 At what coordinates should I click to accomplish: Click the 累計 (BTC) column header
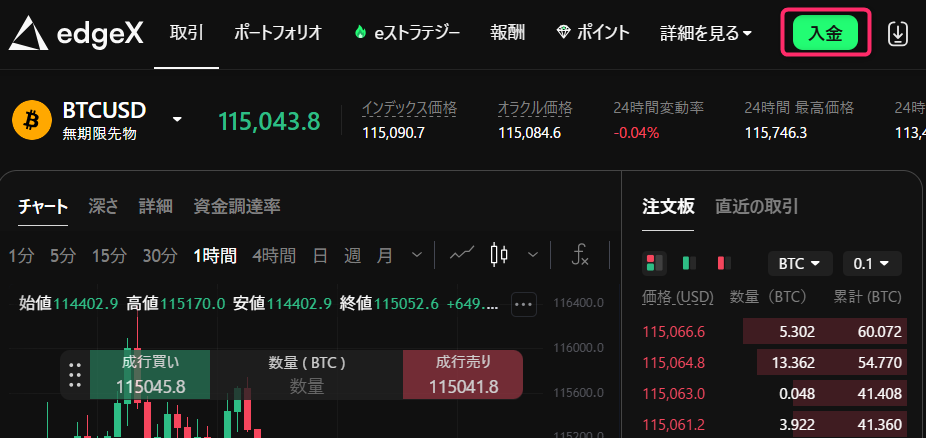866,297
